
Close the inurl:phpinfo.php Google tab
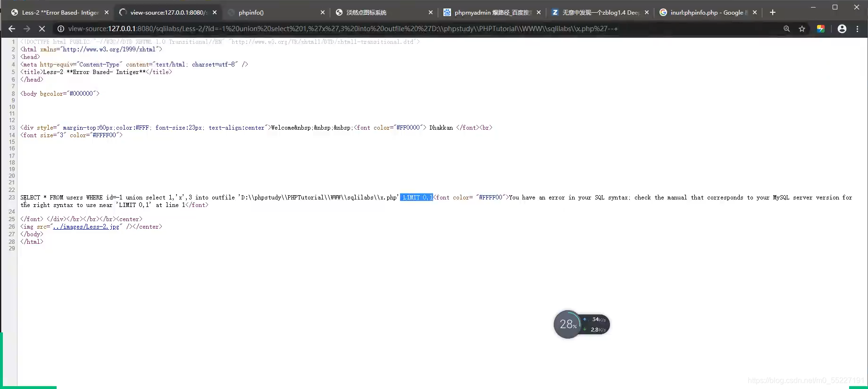(755, 13)
